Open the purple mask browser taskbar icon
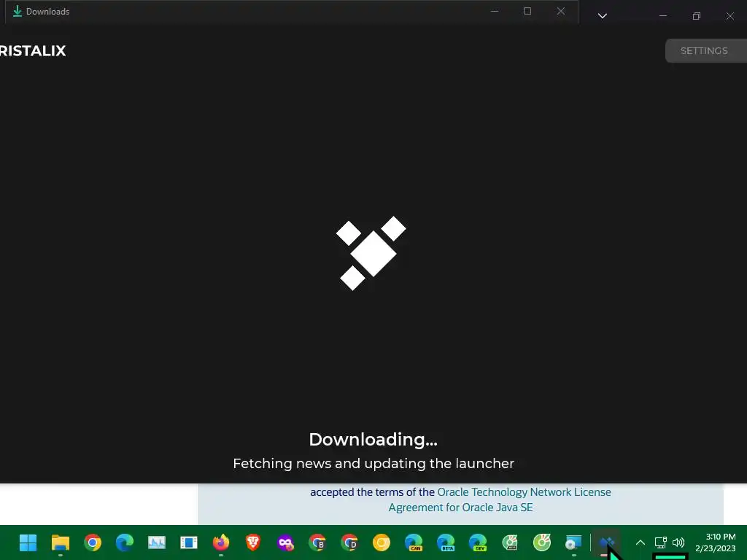The width and height of the screenshot is (747, 560). [x=285, y=542]
